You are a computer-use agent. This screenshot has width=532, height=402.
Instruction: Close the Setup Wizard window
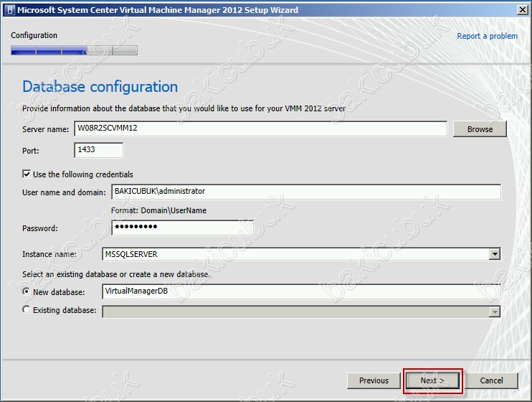522,10
